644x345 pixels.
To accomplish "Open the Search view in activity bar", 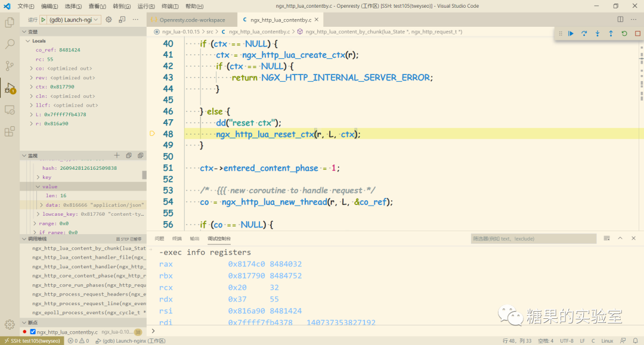I will click(x=9, y=43).
